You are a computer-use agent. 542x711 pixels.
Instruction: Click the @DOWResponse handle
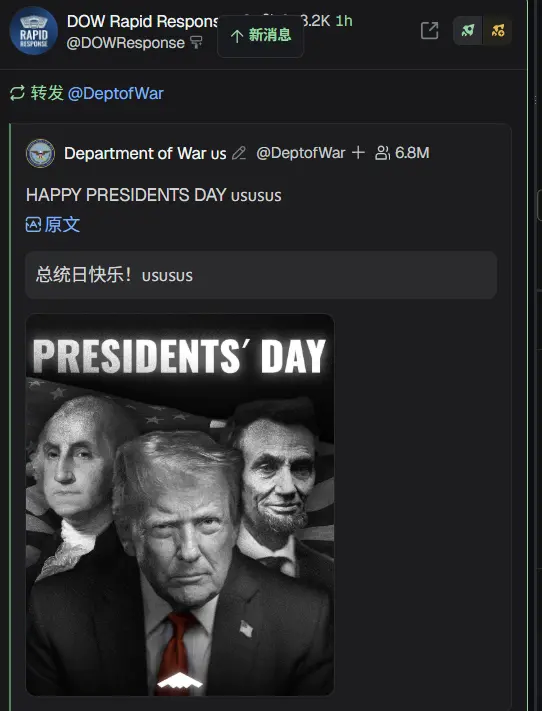coord(126,43)
